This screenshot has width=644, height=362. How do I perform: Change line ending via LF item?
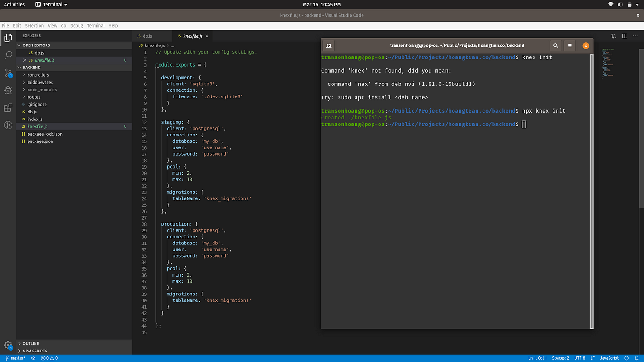592,358
